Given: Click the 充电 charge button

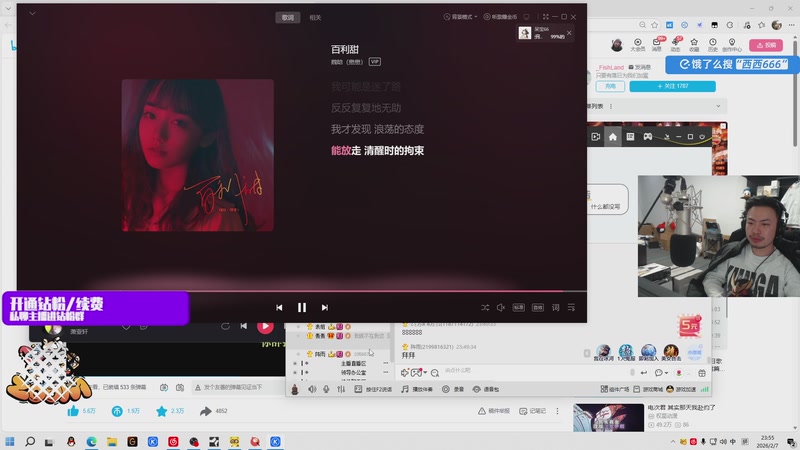Looking at the screenshot, I should pyautogui.click(x=610, y=86).
